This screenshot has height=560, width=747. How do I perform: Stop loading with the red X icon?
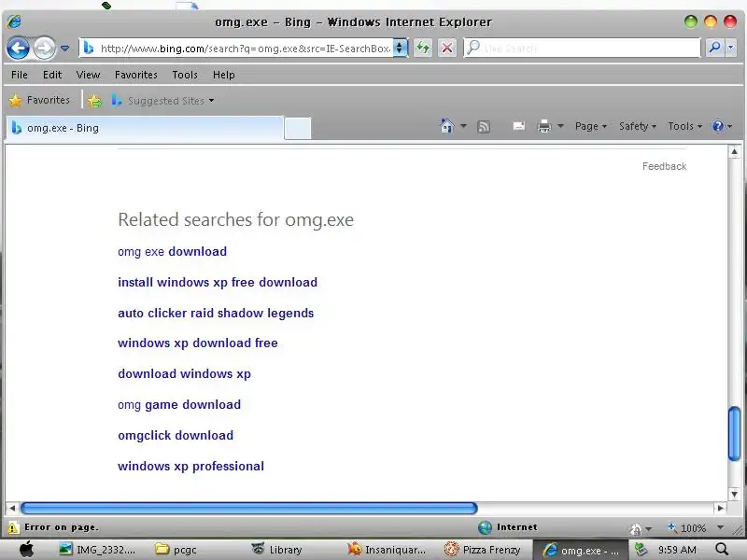(x=447, y=48)
